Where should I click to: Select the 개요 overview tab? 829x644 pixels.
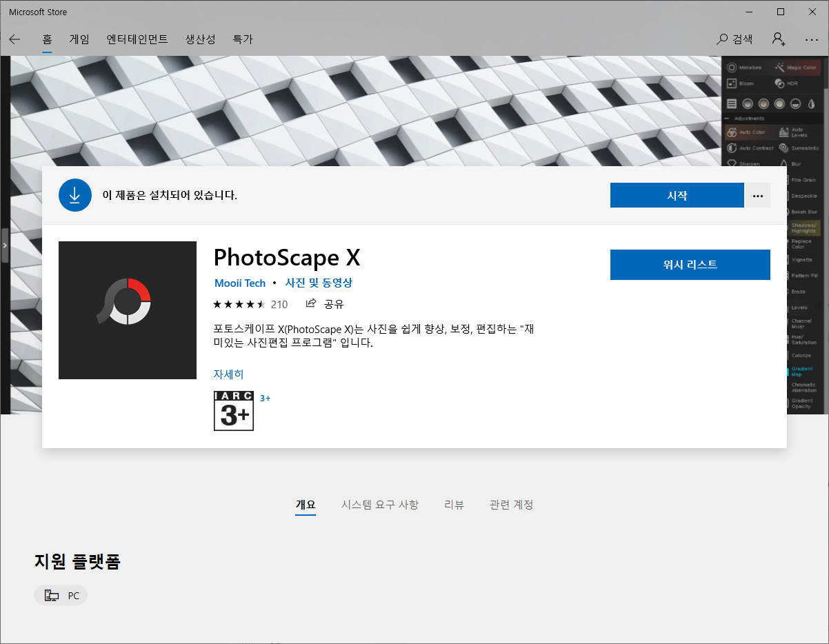point(306,505)
